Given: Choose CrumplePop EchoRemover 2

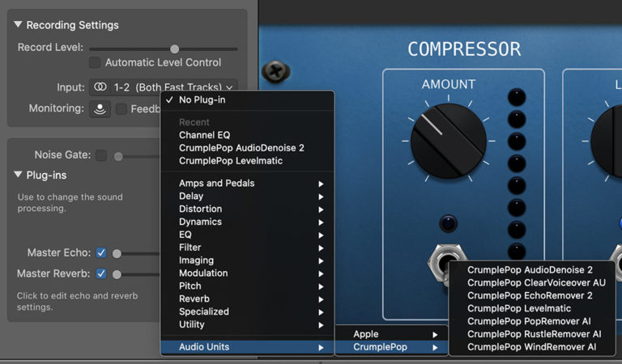Looking at the screenshot, I should 532,295.
